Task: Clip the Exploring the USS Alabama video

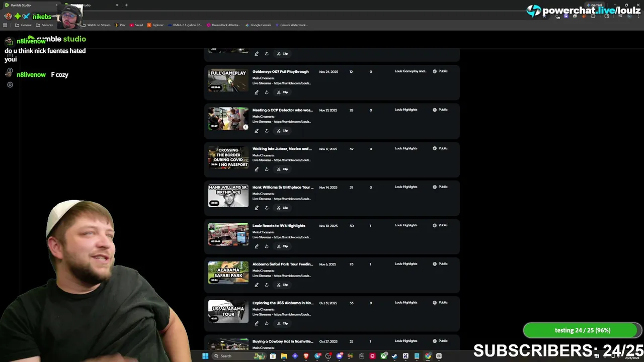Action: [282, 323]
